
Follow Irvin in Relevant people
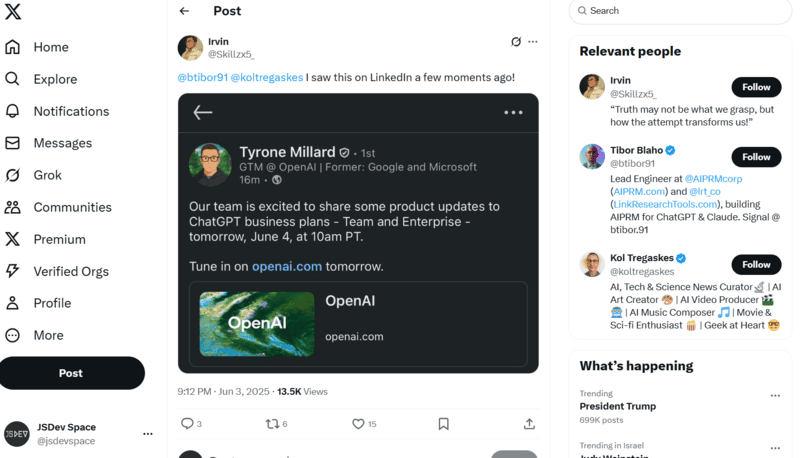[756, 87]
